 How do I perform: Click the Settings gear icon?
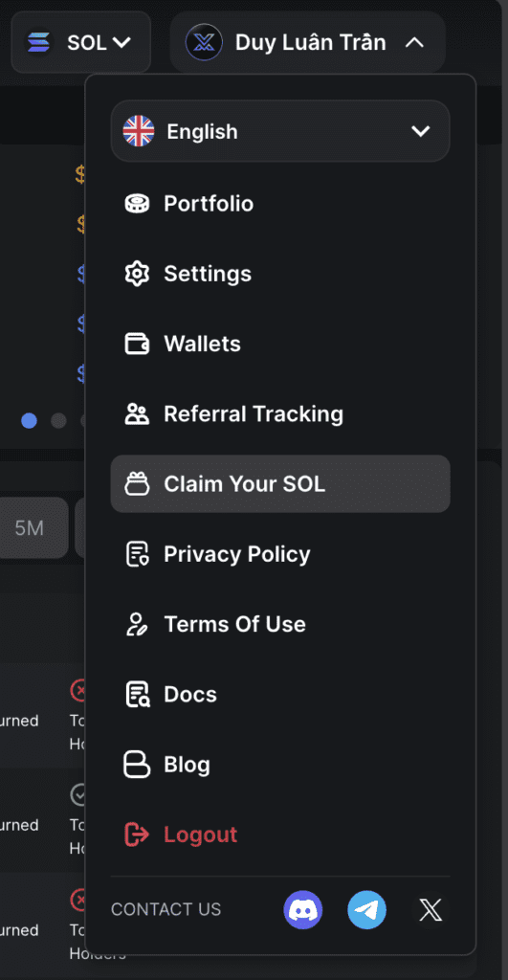137,274
